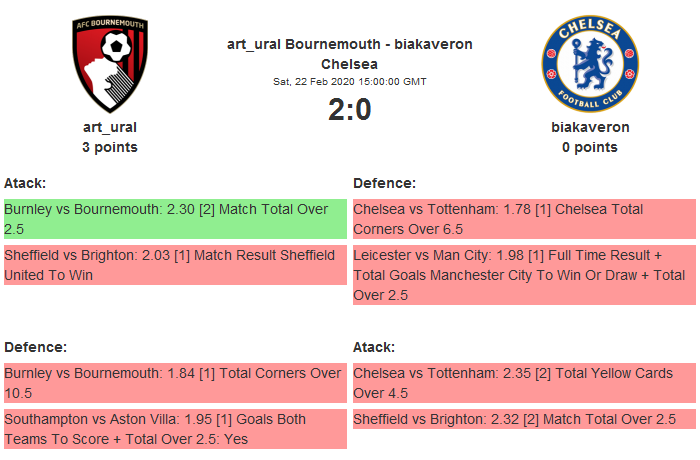The width and height of the screenshot is (700, 460).
Task: Select green Burnley vs Bournemouth Match Total Over 2.5 bet
Action: point(175,219)
